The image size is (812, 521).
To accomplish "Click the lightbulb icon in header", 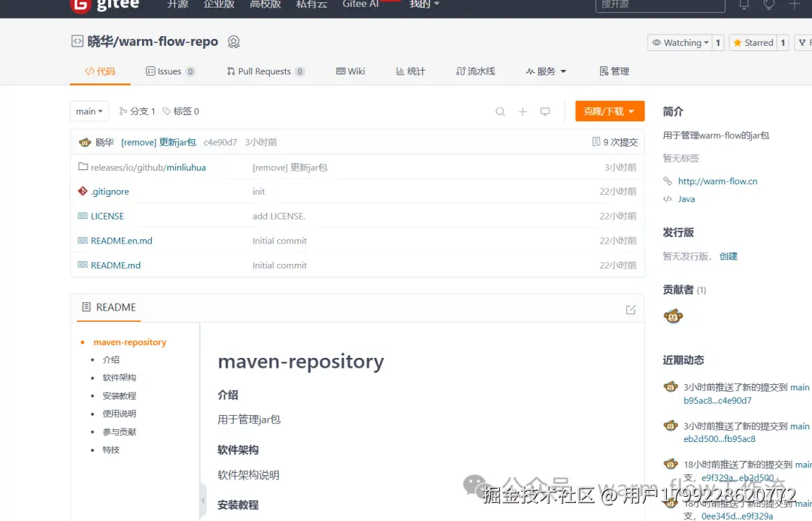I will click(x=769, y=5).
